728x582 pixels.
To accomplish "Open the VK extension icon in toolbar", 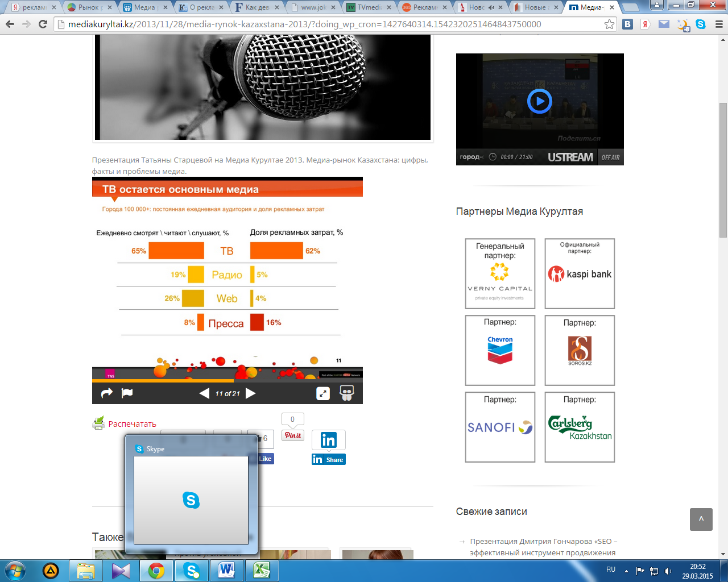I will [628, 24].
